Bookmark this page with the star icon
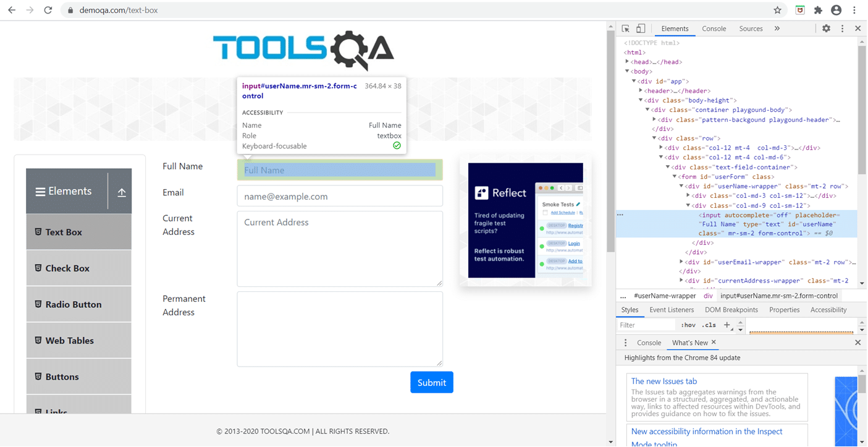 coord(778,10)
